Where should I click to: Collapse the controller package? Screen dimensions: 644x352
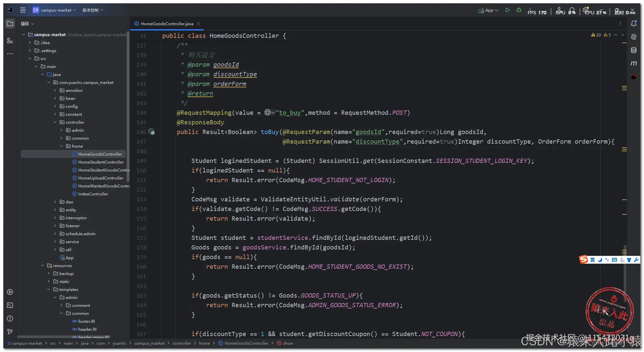pyautogui.click(x=55, y=122)
